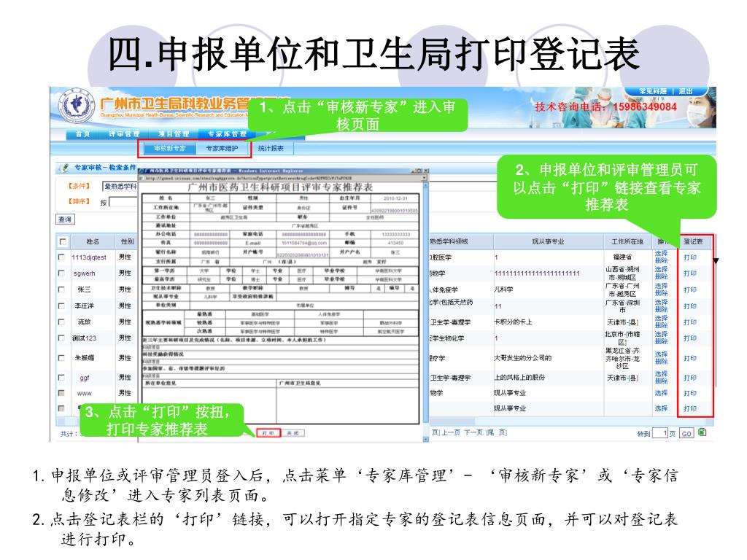Open the 首页 navigation tab
The height and width of the screenshot is (560, 747).
[x=83, y=134]
